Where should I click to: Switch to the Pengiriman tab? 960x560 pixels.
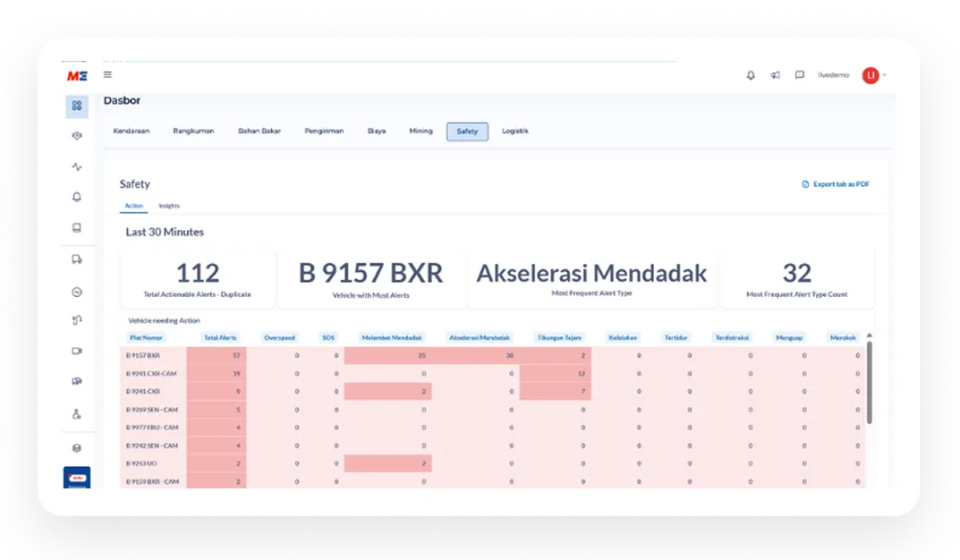click(x=324, y=131)
